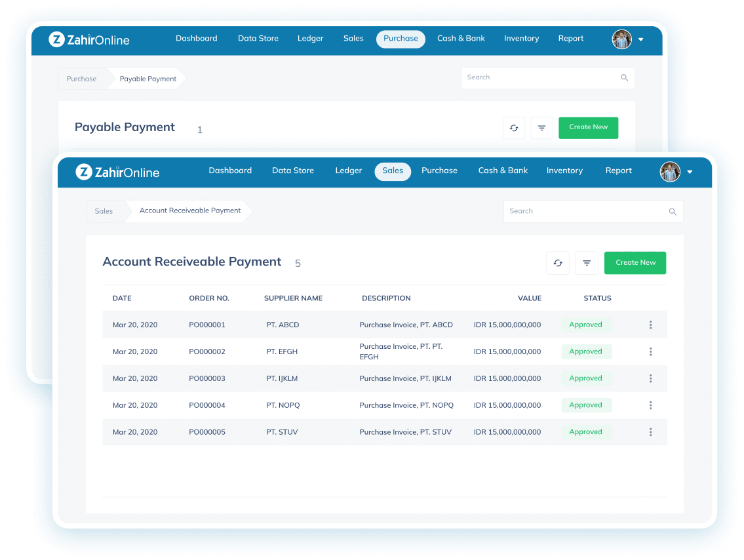Open filter icon beside front Create New
This screenshot has height=560, width=744.
click(x=587, y=263)
